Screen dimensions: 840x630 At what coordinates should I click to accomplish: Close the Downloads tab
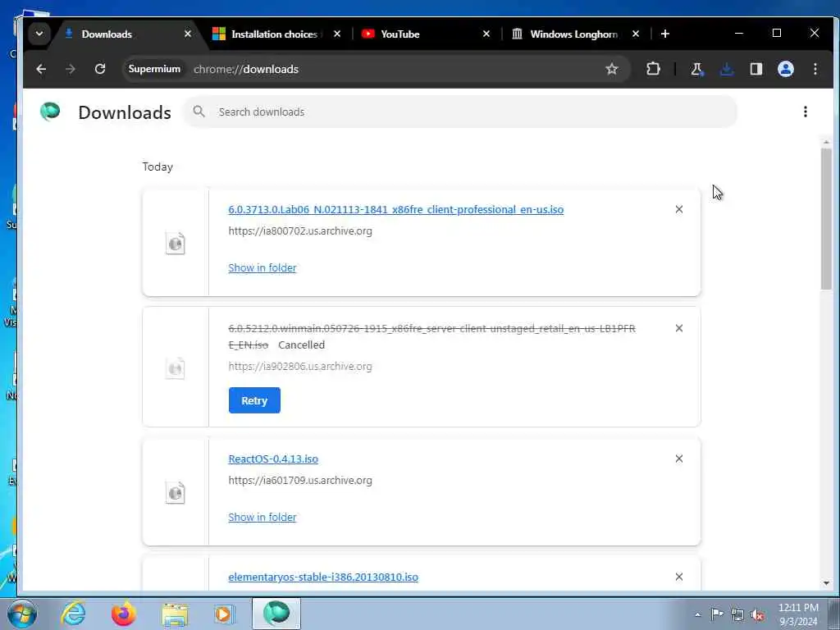(188, 34)
